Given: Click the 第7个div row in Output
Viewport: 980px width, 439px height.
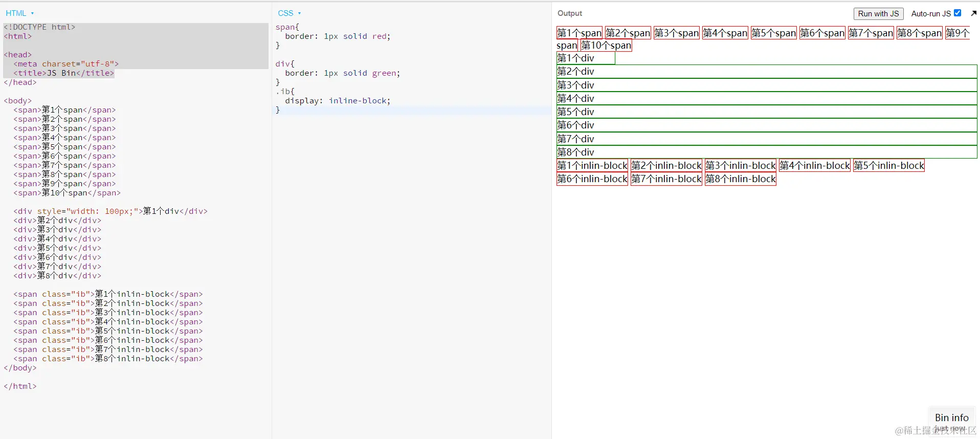Looking at the screenshot, I should (x=767, y=139).
